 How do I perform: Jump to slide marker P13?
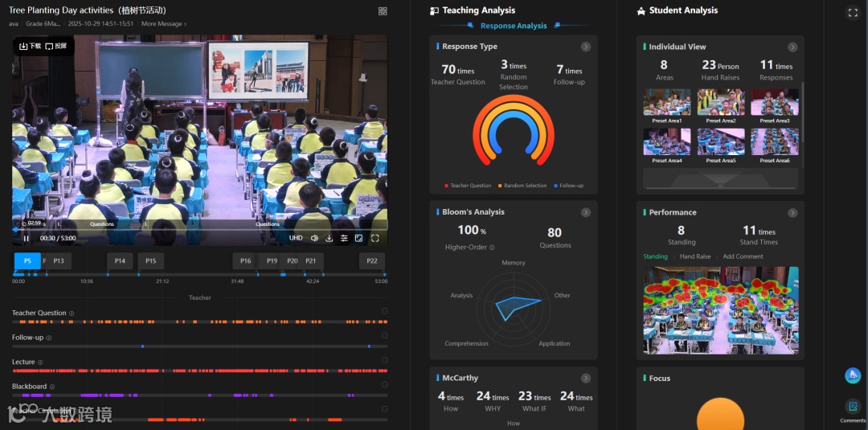pyautogui.click(x=59, y=261)
